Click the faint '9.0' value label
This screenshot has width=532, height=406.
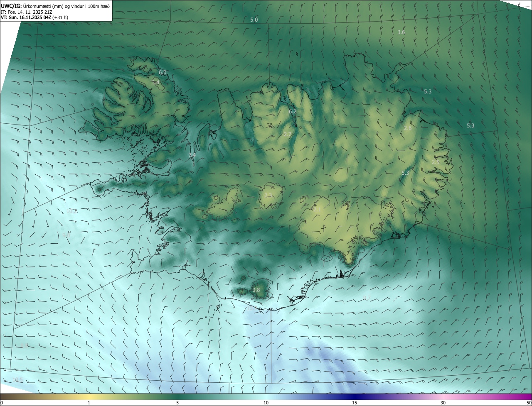click(66, 235)
